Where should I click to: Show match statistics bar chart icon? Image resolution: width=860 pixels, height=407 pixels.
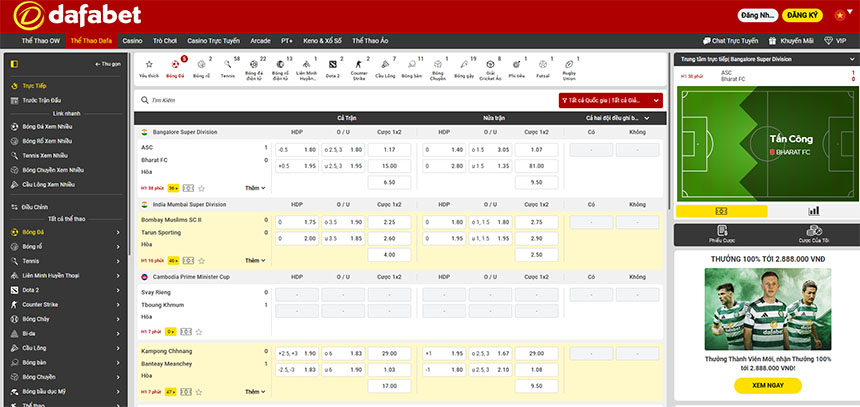point(813,211)
